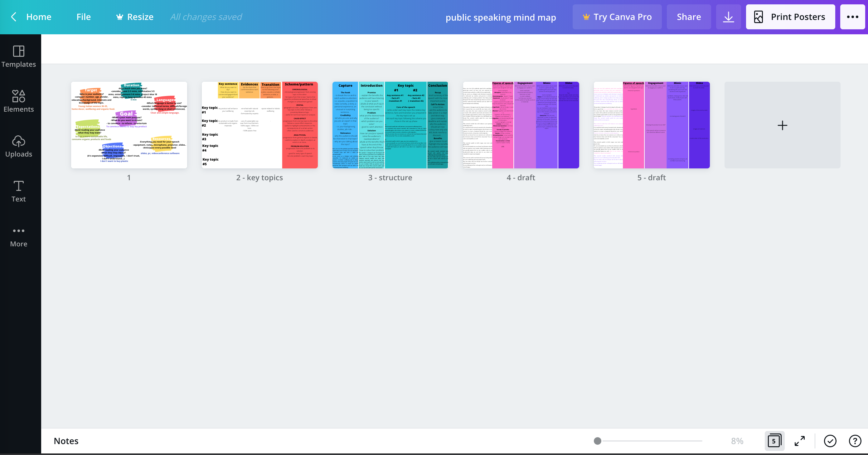
Task: Go back with the Home chevron arrow
Action: pos(14,17)
